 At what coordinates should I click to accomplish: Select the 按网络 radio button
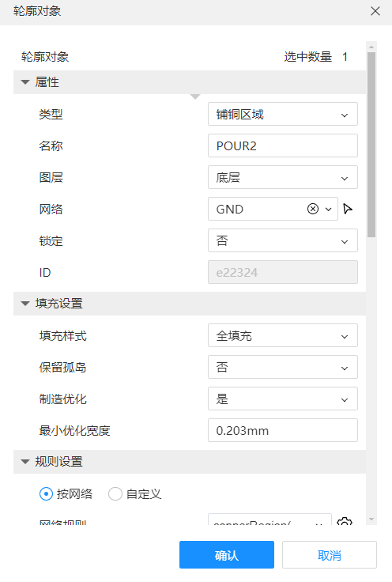(47, 494)
